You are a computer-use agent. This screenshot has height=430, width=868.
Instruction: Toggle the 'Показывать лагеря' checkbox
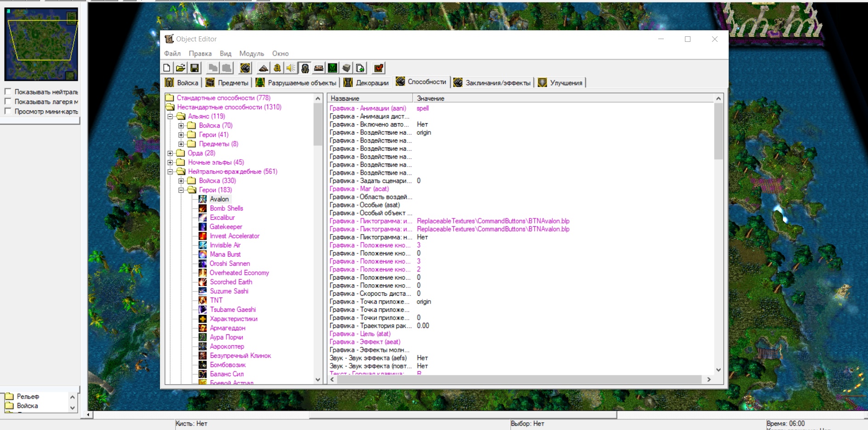tap(8, 101)
